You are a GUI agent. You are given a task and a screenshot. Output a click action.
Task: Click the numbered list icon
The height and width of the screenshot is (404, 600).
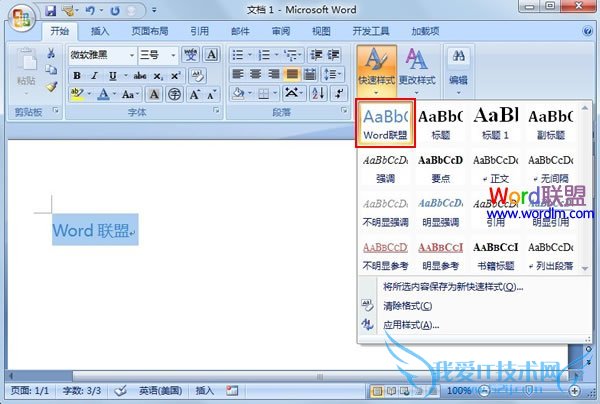point(264,55)
